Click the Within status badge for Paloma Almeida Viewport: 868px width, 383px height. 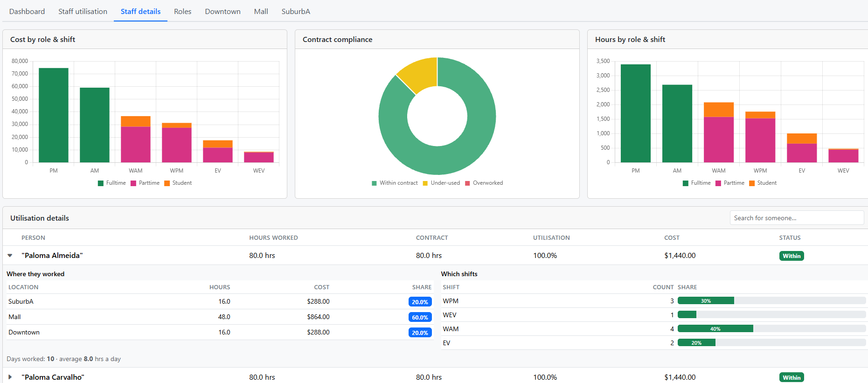[x=792, y=256]
